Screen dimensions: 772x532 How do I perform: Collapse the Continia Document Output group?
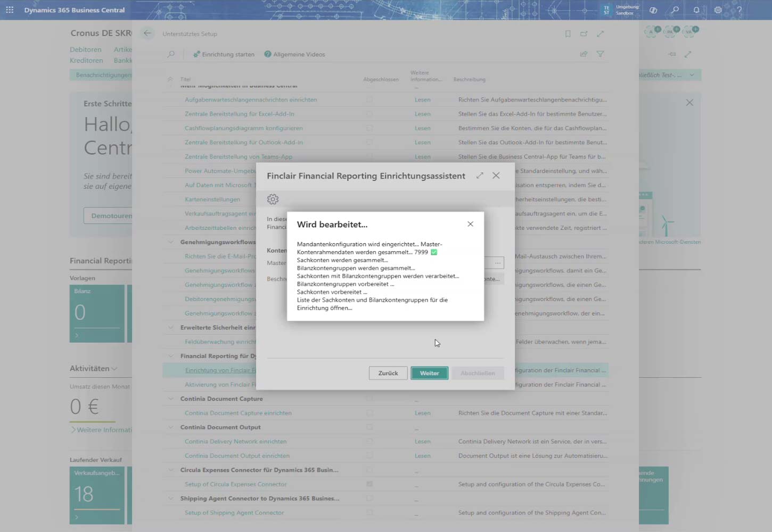coord(171,427)
